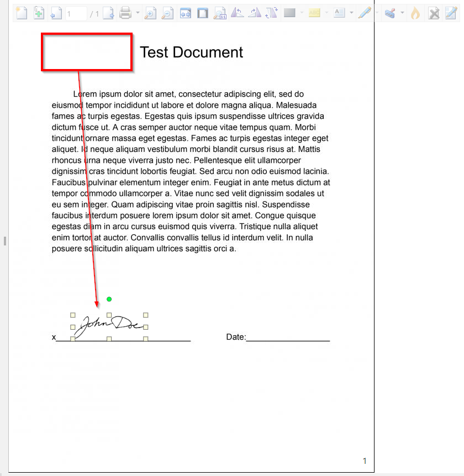Click the John Doe signature image
The image size is (464, 476).
click(x=109, y=327)
